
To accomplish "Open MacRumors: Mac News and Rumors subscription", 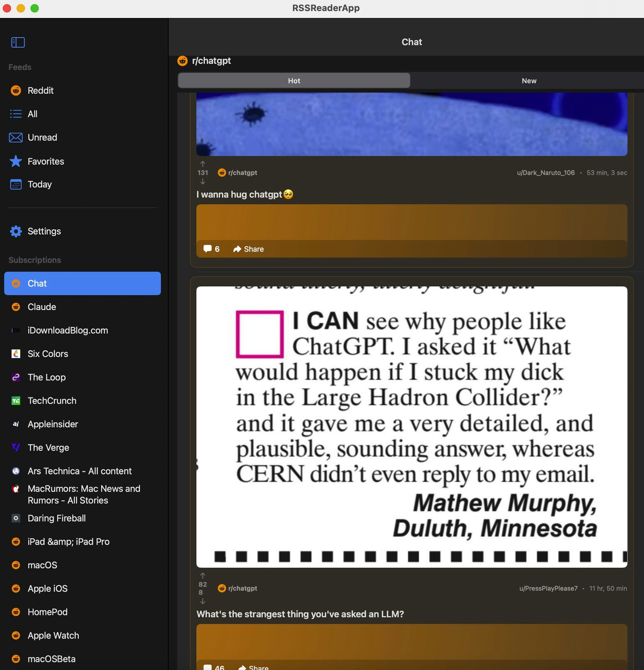I will coord(82,495).
